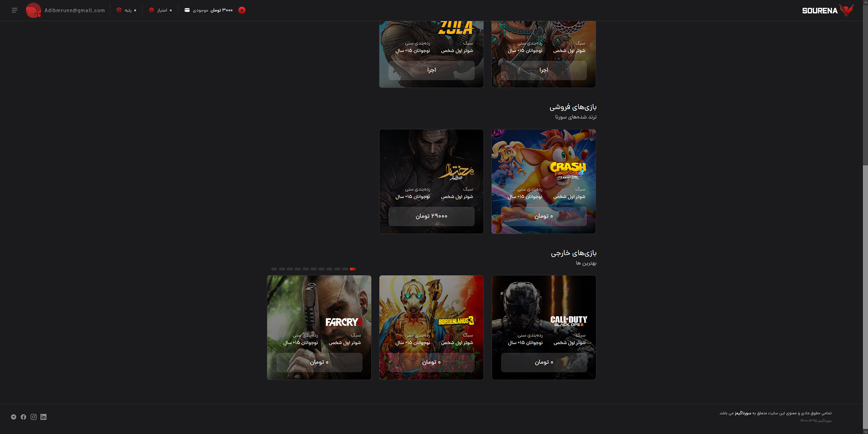Open the Telegram link in the footer
Screen dimensions: 868x434
click(14, 417)
